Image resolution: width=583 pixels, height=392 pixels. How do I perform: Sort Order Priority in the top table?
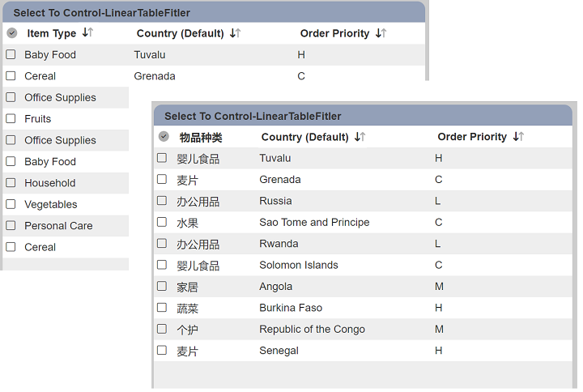[x=381, y=33]
